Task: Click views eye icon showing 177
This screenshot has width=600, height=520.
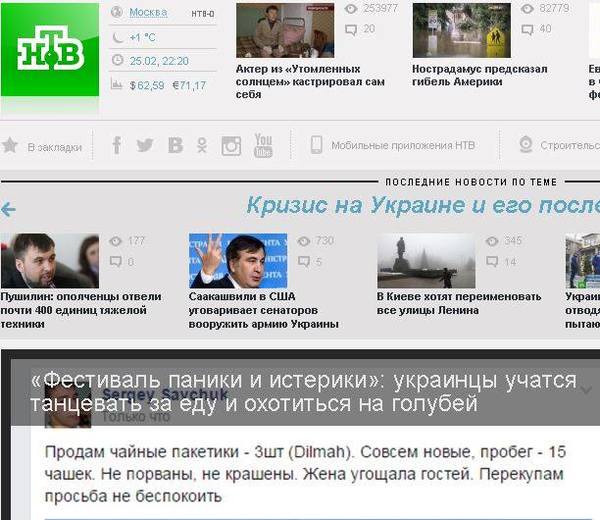Action: [115, 241]
